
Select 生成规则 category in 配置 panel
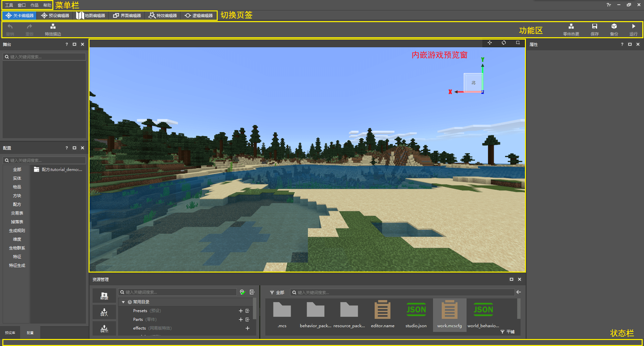(17, 231)
